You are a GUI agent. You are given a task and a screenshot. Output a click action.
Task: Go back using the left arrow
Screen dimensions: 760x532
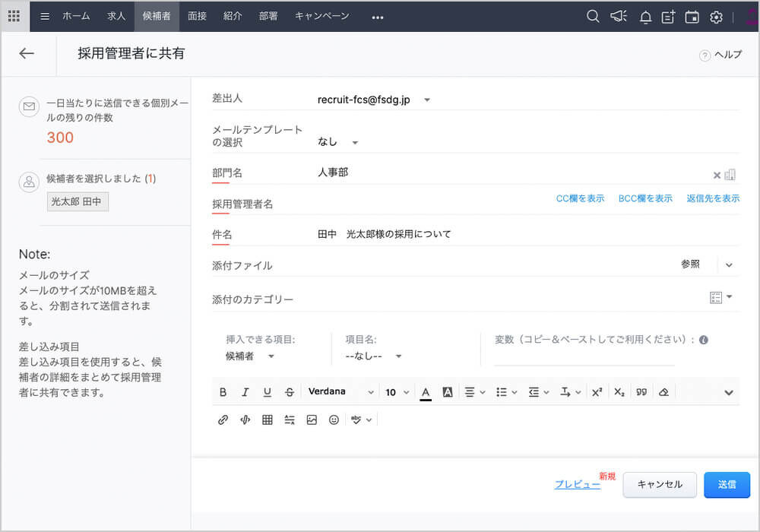coord(27,53)
